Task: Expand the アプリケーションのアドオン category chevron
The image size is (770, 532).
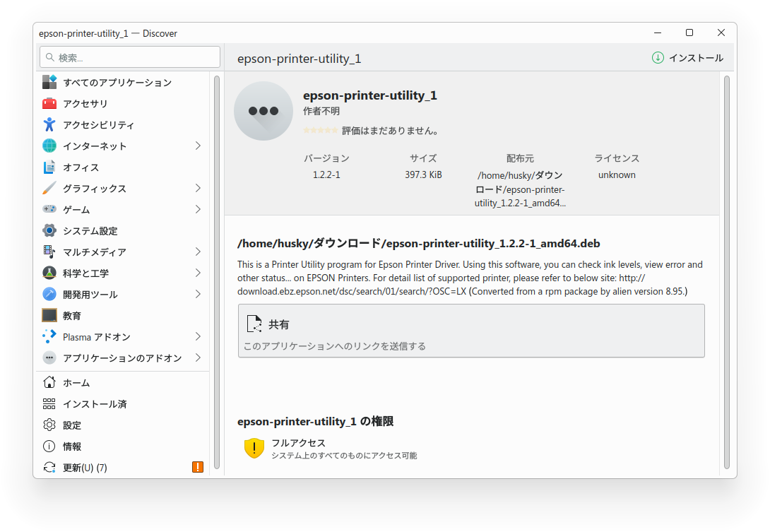Action: pyautogui.click(x=198, y=357)
